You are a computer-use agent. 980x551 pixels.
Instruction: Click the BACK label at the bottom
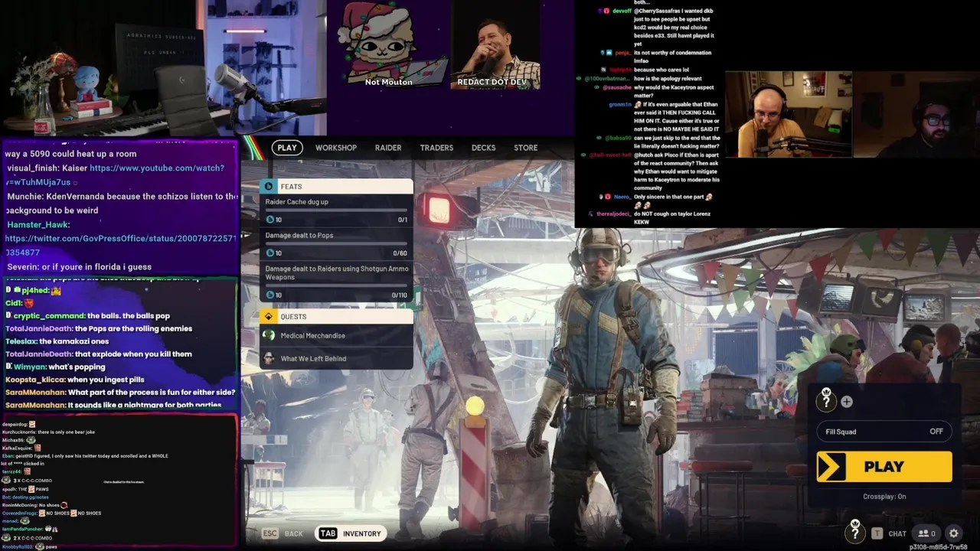[294, 534]
